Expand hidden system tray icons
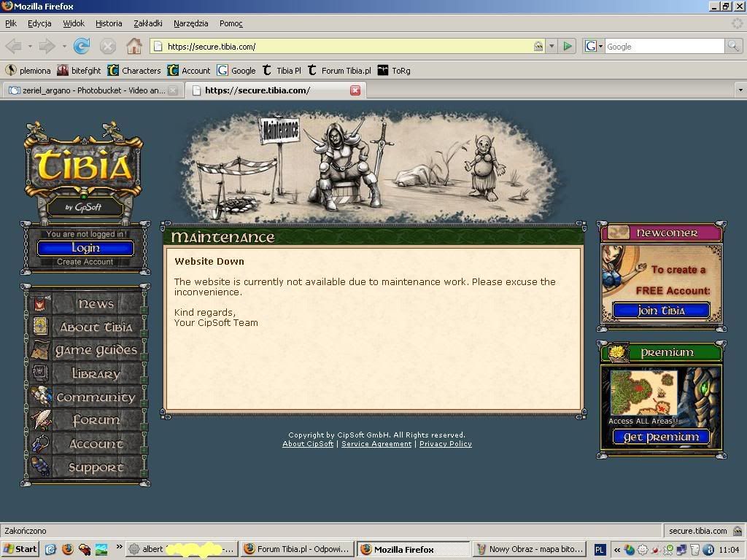This screenshot has width=747, height=560. click(x=616, y=550)
